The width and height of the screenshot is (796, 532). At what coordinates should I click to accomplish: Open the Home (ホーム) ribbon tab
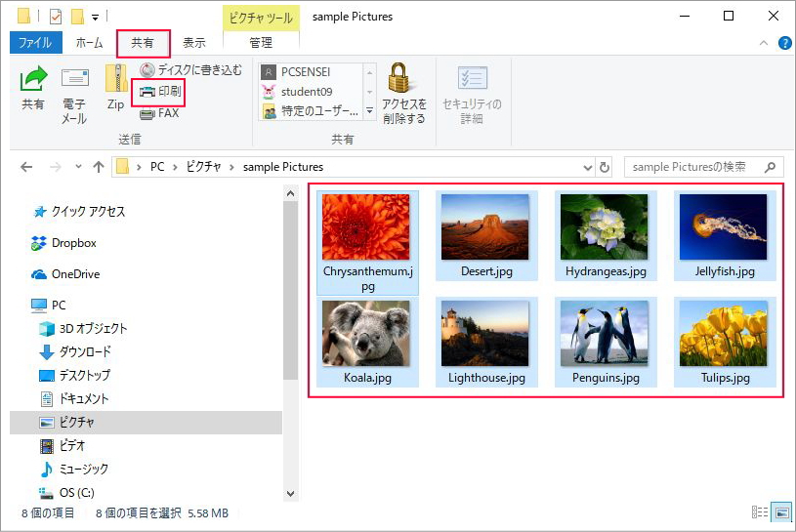tap(89, 43)
